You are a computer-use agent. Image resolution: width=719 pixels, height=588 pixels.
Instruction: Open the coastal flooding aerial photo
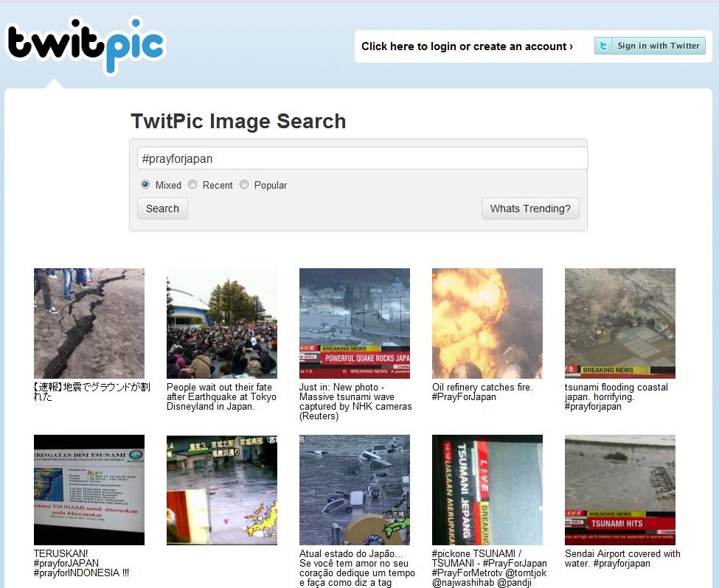pyautogui.click(x=620, y=323)
